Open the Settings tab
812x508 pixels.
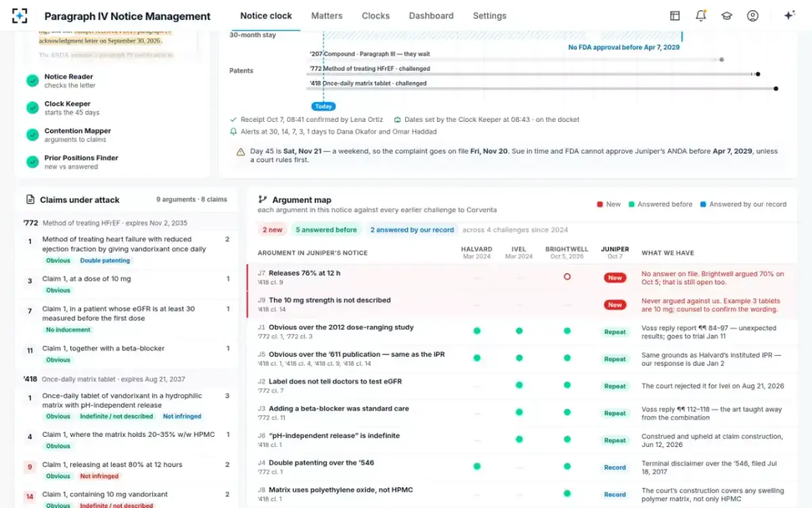[x=490, y=16]
